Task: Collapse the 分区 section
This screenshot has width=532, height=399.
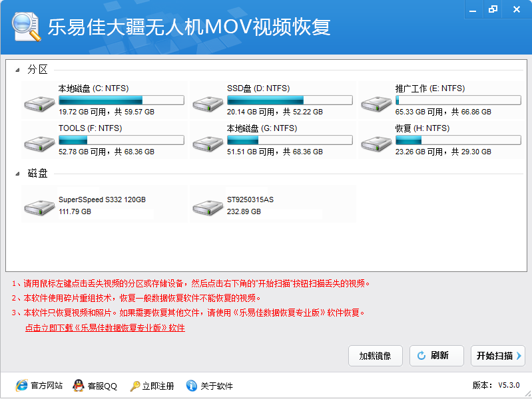Action: 17,70
